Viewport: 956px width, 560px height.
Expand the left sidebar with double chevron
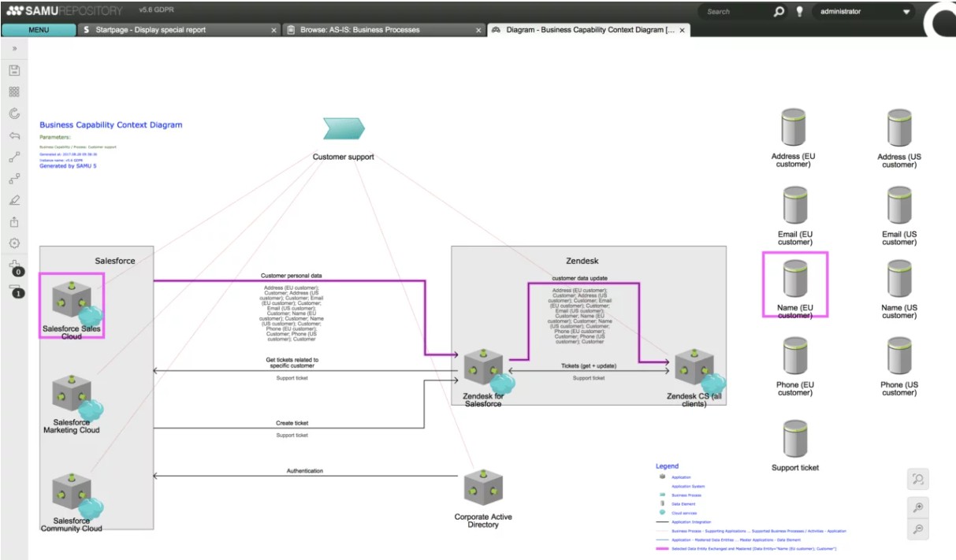click(x=14, y=48)
